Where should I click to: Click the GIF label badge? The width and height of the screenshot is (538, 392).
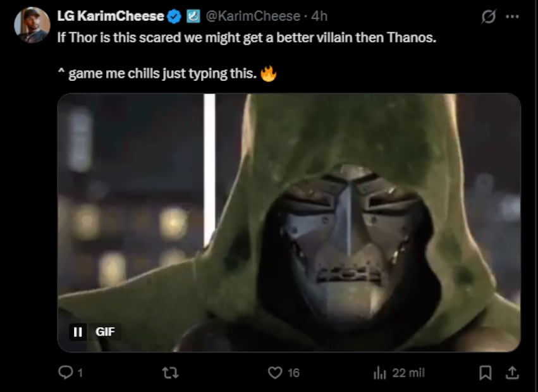point(104,331)
